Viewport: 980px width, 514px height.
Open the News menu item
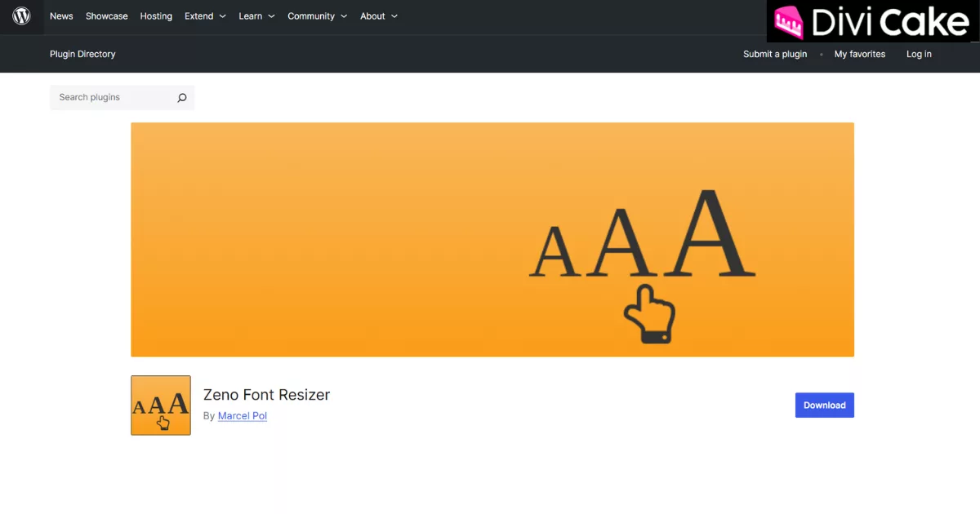click(61, 16)
